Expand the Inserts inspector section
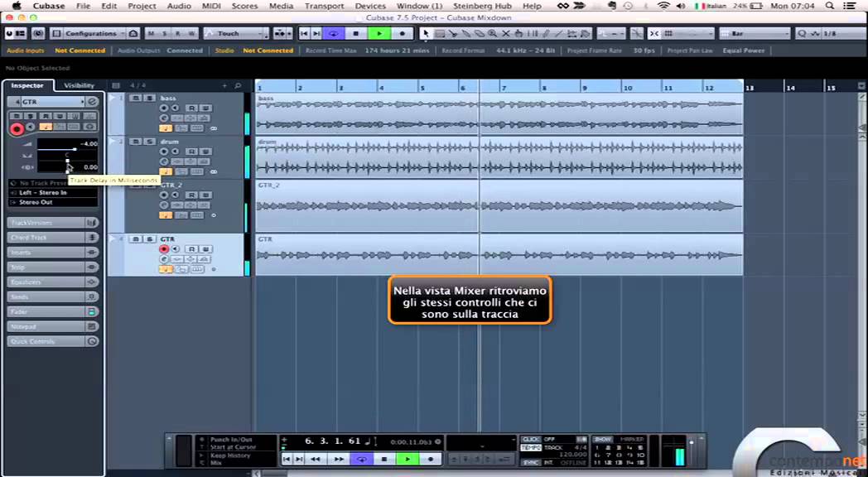The height and width of the screenshot is (477, 868). coord(53,253)
